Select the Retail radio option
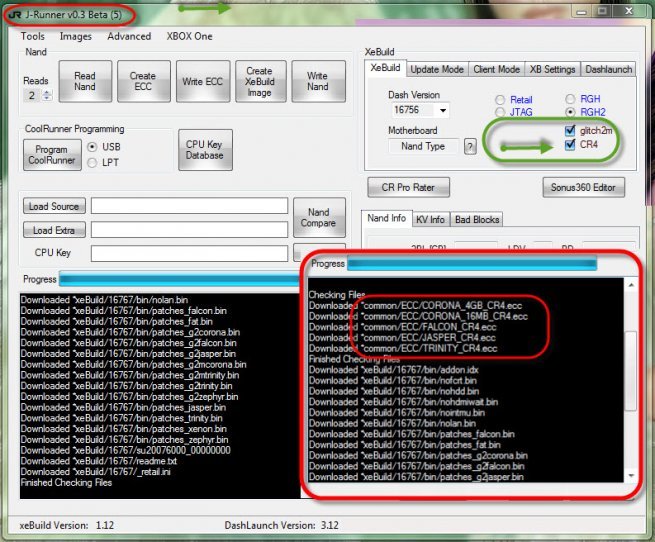This screenshot has width=655, height=542. pos(500,100)
